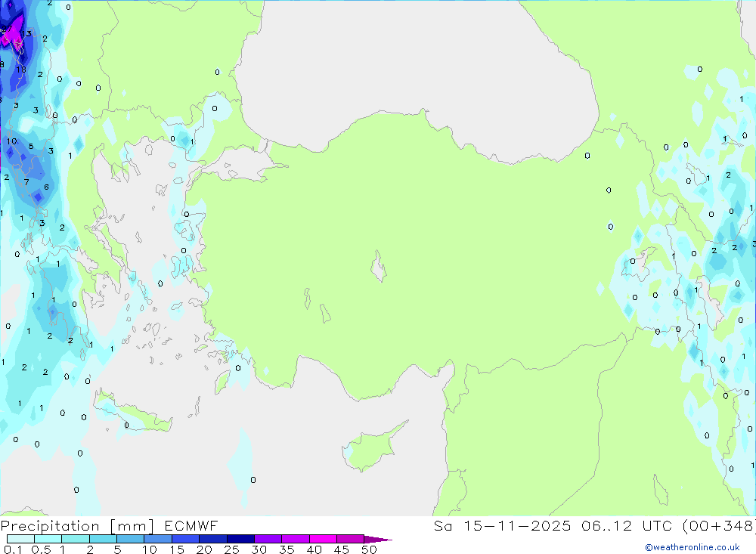Click the '0.1' legend scale label
This screenshot has width=756, height=554.
coord(13,549)
